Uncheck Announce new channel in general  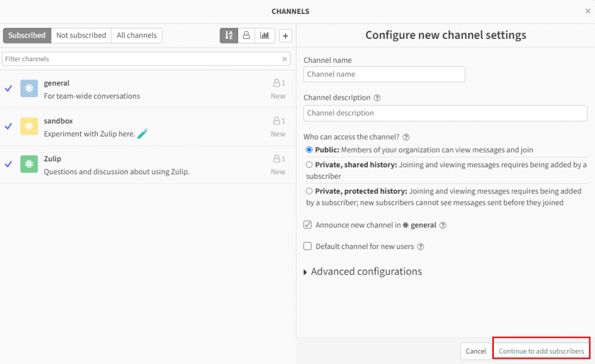point(308,225)
